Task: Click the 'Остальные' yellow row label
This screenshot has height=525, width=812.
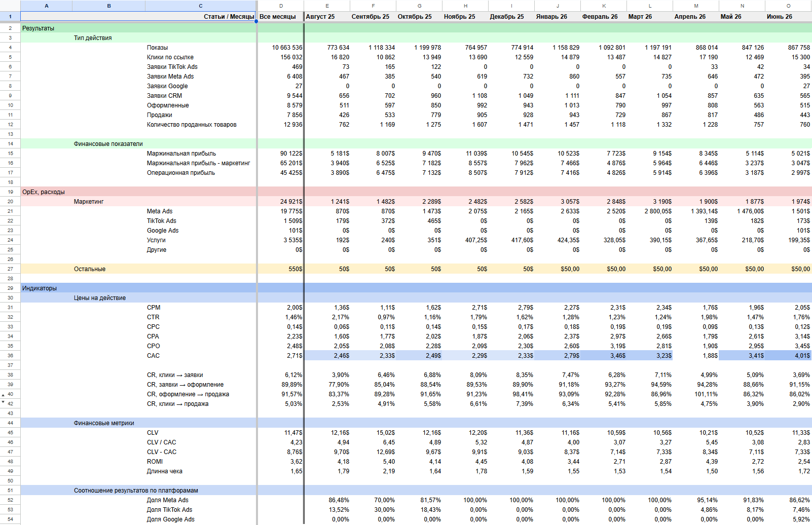Action: point(90,269)
